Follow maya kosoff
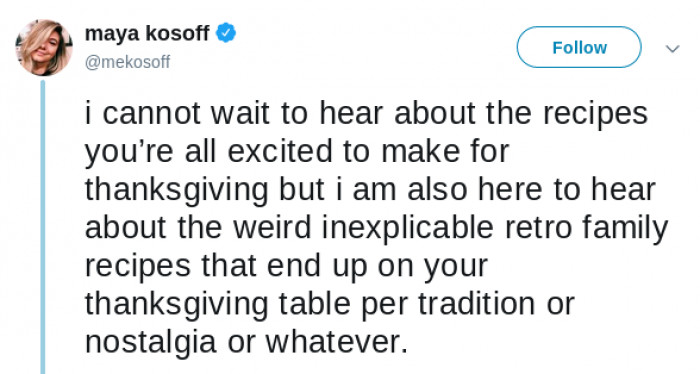Viewport: 700px width, 374px height. tap(579, 47)
